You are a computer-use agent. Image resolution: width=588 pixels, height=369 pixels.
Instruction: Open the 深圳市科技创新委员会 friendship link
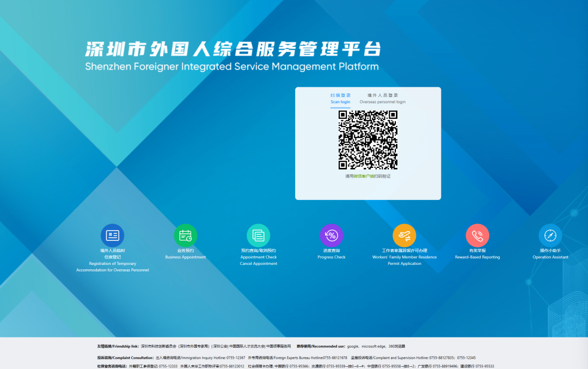tap(158, 347)
